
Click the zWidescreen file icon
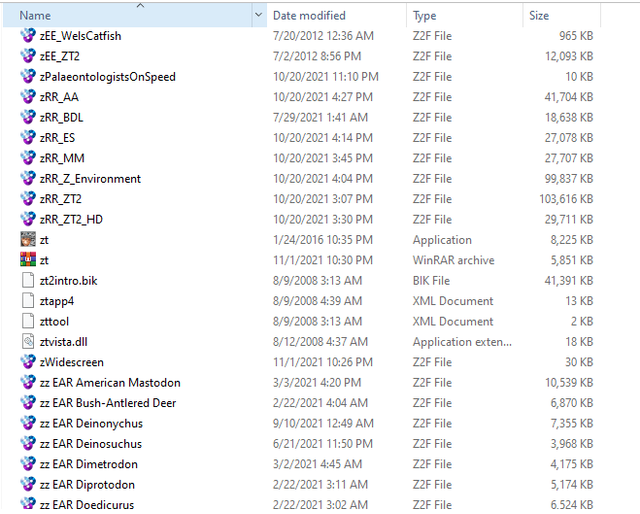(28, 362)
